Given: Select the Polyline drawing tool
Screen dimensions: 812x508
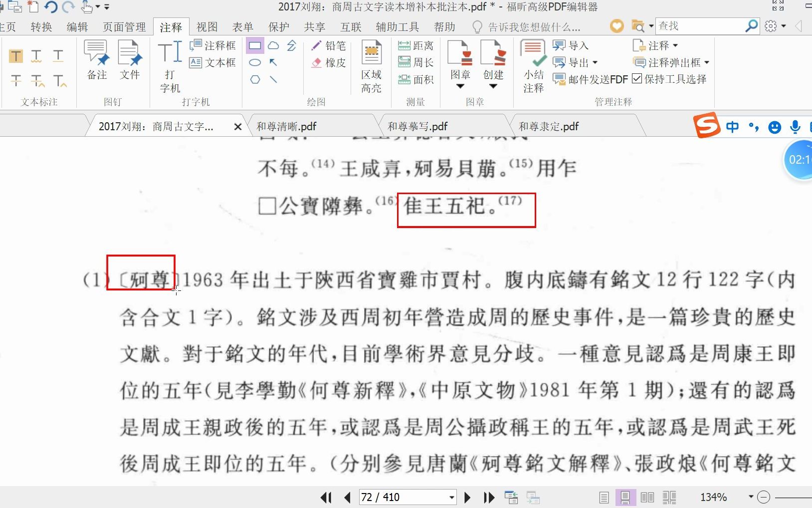Looking at the screenshot, I should [292, 46].
